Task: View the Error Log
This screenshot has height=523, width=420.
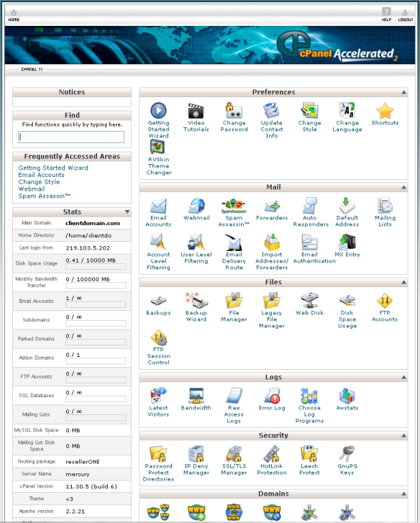Action: coord(273,396)
